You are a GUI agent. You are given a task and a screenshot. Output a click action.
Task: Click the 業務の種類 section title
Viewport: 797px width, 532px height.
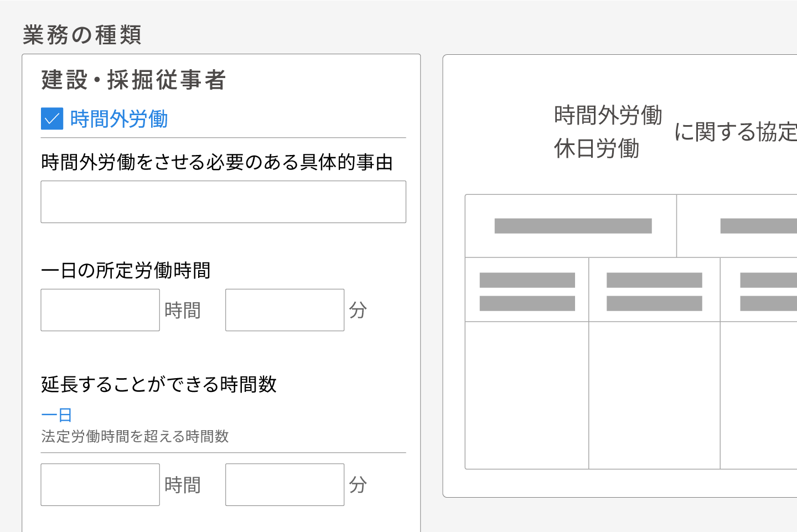tap(82, 35)
